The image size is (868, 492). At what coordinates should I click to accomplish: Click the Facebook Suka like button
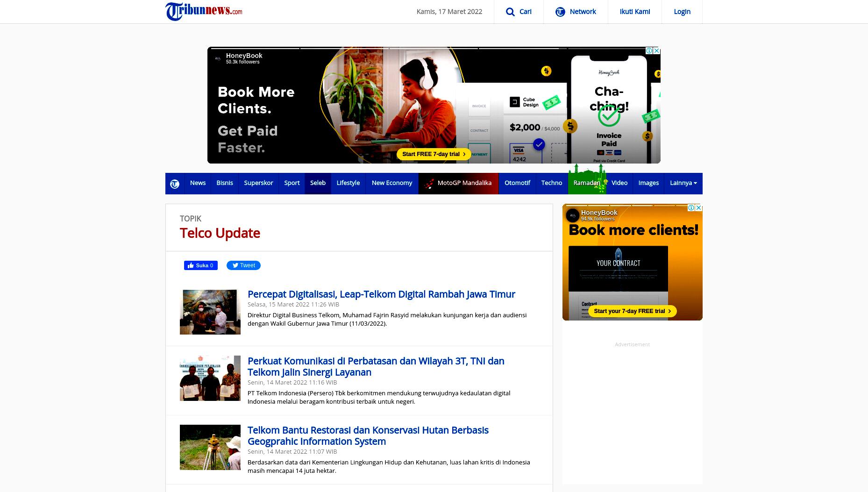pyautogui.click(x=201, y=265)
